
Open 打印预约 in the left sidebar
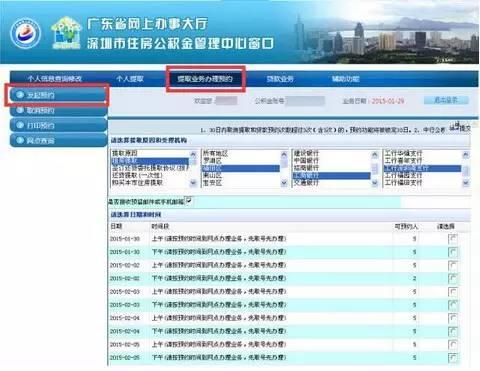(58, 125)
